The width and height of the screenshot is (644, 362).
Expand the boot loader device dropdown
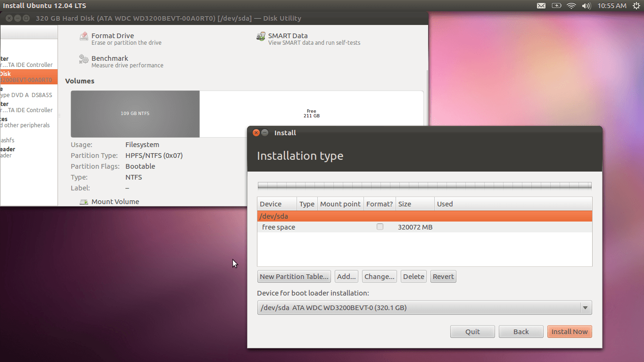(x=585, y=308)
